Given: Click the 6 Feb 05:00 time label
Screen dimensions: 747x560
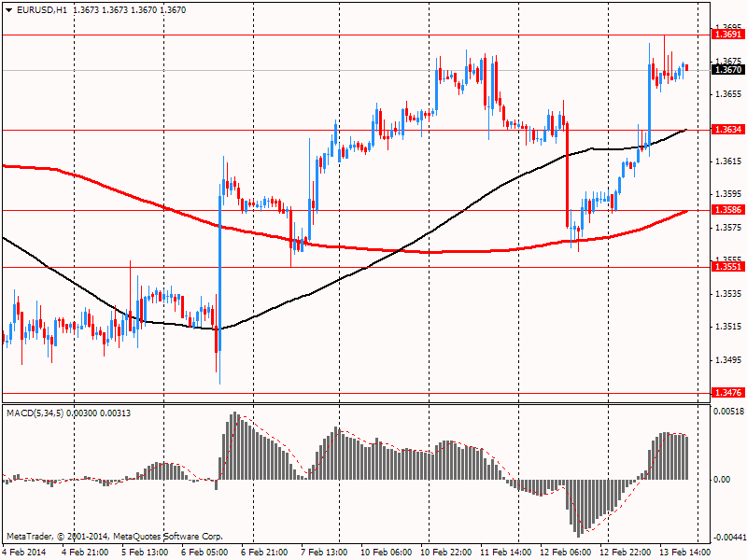Looking at the screenshot, I should click(x=204, y=553).
